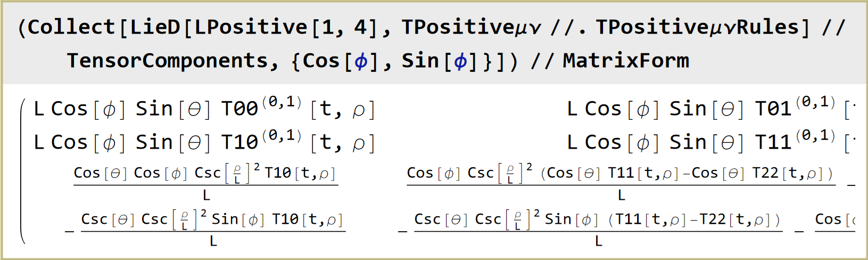Click TensorComponents on the second input line

[168, 61]
